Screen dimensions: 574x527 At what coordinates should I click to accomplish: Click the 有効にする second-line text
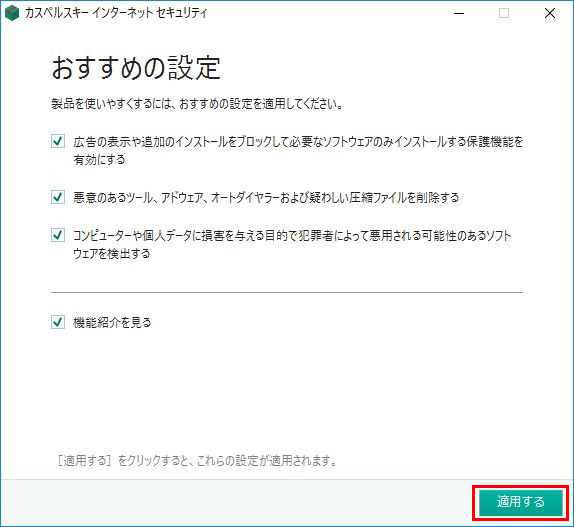[99, 160]
